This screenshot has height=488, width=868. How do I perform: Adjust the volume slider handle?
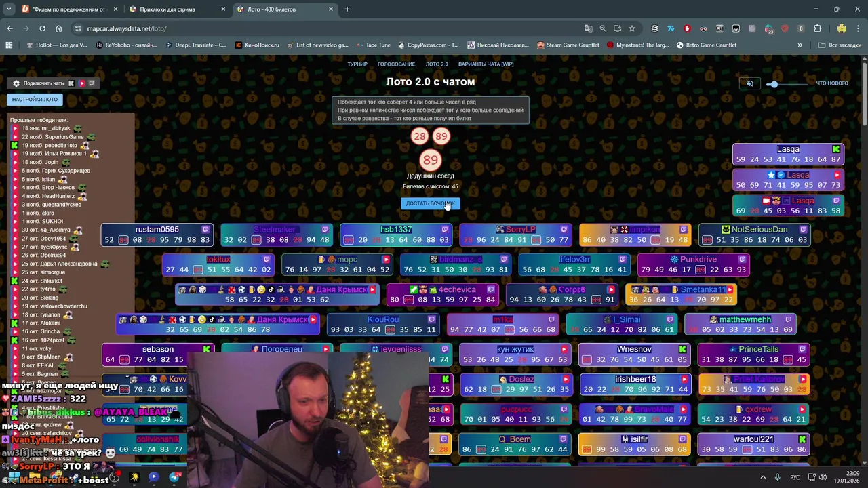(x=773, y=84)
